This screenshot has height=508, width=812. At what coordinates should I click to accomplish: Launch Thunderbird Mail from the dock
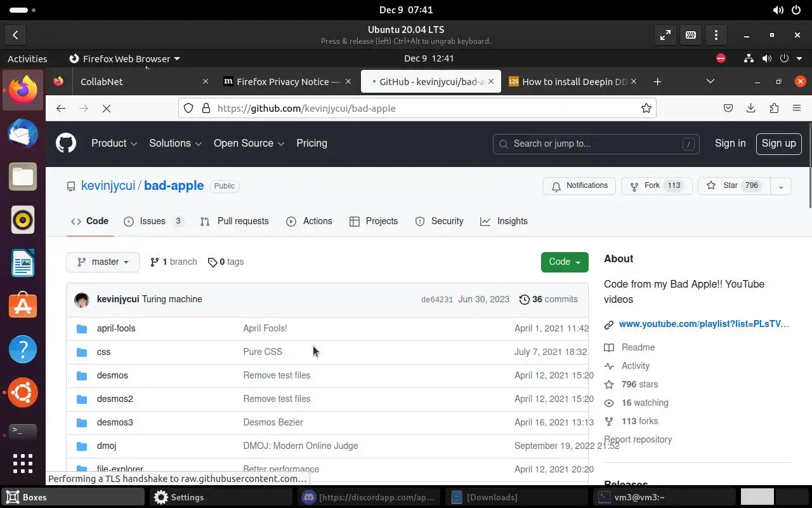23,134
